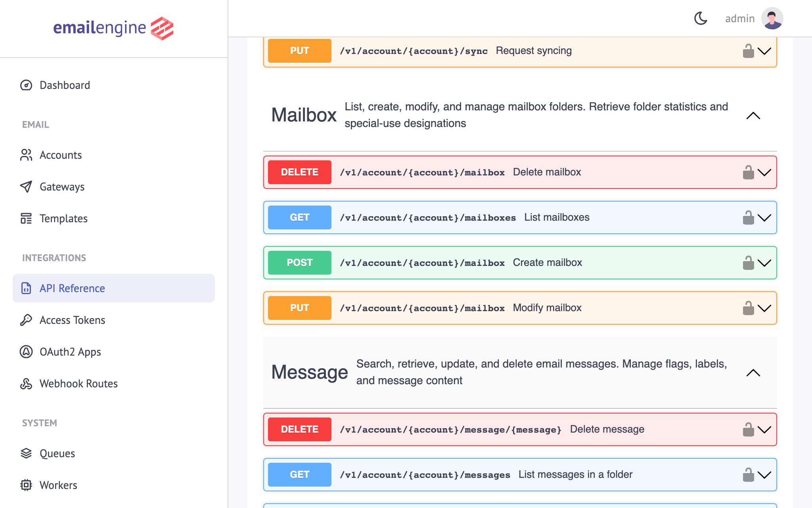Viewport: 812px width, 508px height.
Task: Click lock icon on List messages row
Action: [x=748, y=475]
